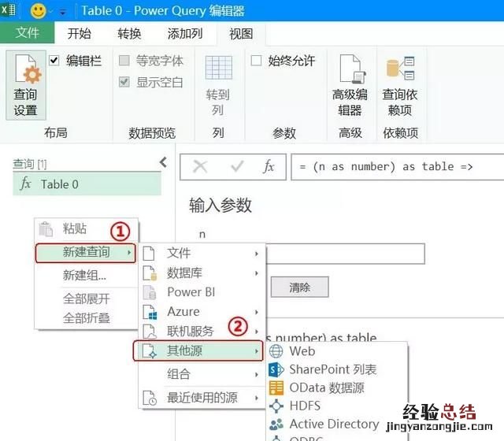This screenshot has width=504, height=441.
Task: Click the Excel app icon in title bar
Action: coord(8,9)
